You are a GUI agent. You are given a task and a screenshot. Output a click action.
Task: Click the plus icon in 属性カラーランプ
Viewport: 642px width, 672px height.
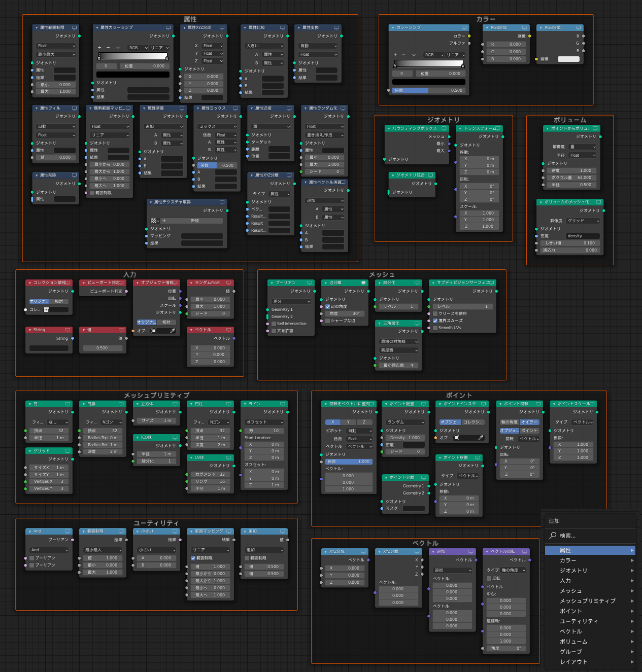(99, 48)
